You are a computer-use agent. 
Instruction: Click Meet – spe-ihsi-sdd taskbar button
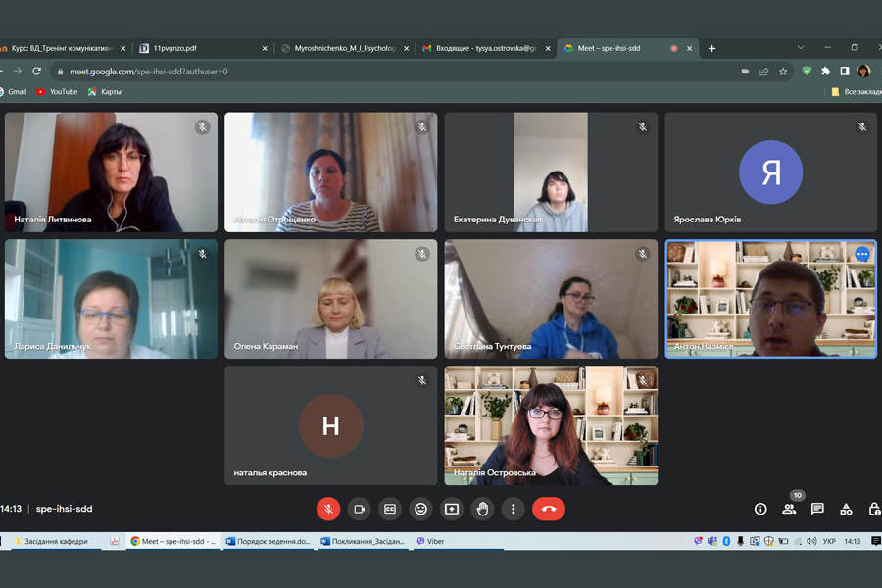pyautogui.click(x=173, y=541)
